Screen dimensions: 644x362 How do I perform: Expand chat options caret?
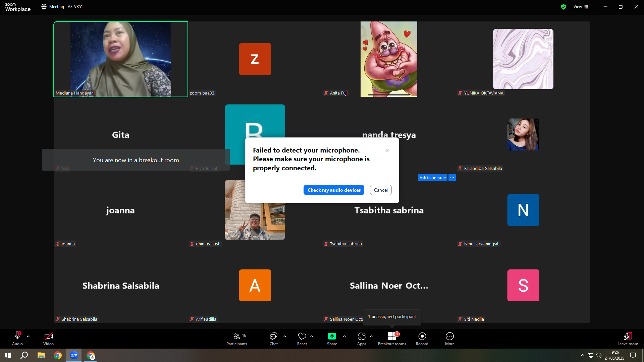pyautogui.click(x=285, y=336)
